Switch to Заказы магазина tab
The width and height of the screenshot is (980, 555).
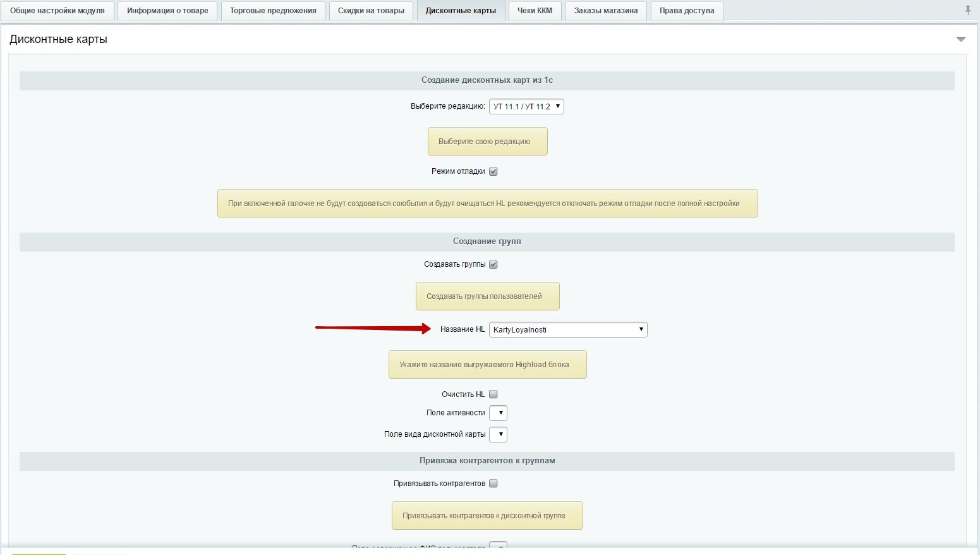point(606,11)
